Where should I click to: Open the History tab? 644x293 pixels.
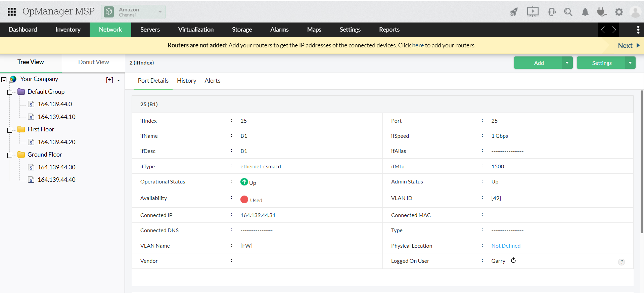tap(186, 81)
